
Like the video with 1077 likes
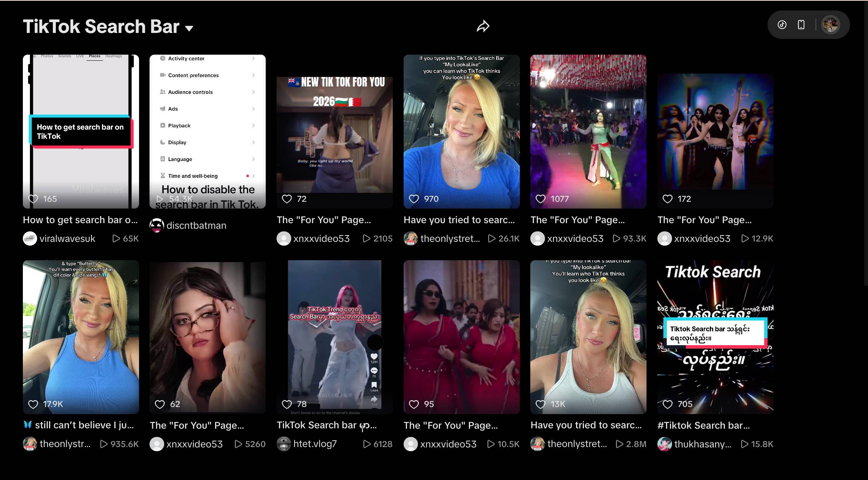pos(540,199)
